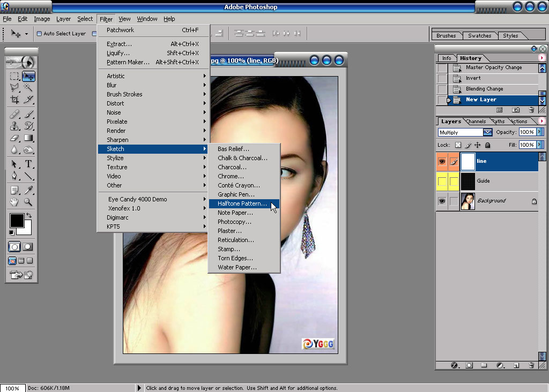Screen dimensions: 549x392
Task: Click Pattern Maker in Filter menu
Action: click(153, 62)
